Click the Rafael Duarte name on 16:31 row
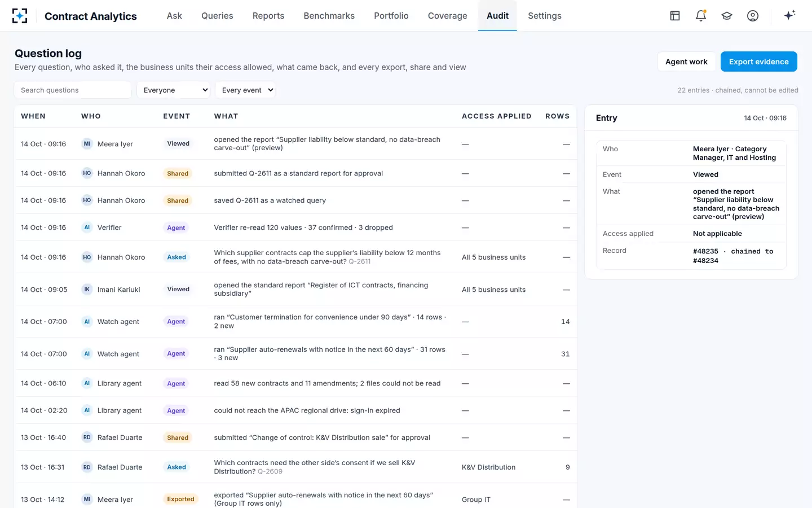 click(120, 467)
